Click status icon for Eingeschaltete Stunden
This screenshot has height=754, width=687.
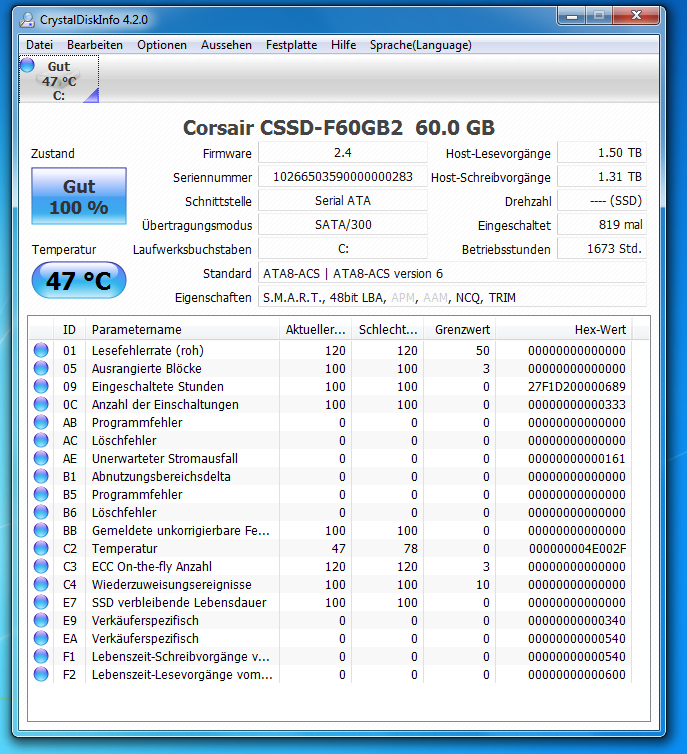pyautogui.click(x=41, y=386)
